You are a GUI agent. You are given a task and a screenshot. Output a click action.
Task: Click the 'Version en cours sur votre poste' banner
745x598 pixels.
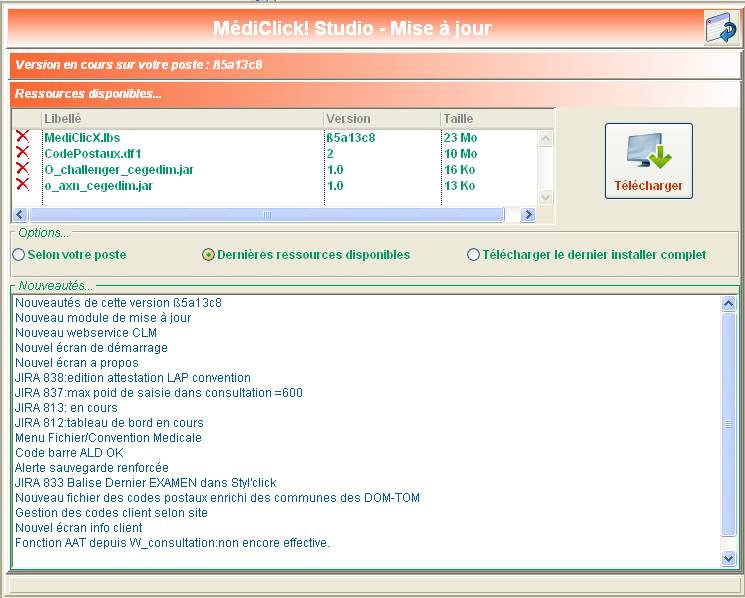pyautogui.click(x=375, y=65)
